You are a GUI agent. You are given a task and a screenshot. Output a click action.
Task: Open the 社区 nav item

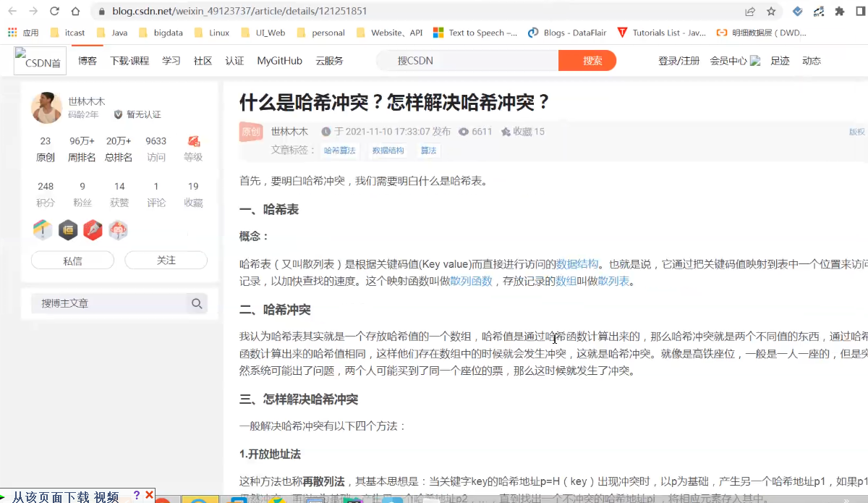pos(203,61)
